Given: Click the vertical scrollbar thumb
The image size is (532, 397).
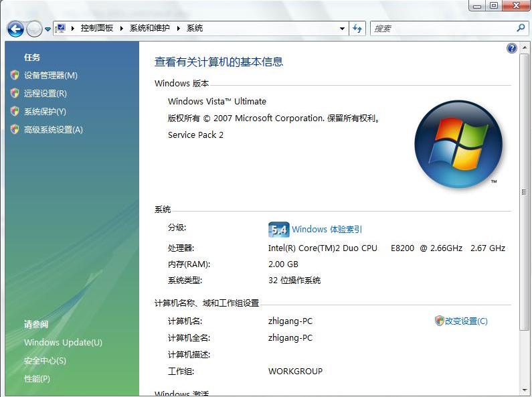Looking at the screenshot, I should point(525,192).
